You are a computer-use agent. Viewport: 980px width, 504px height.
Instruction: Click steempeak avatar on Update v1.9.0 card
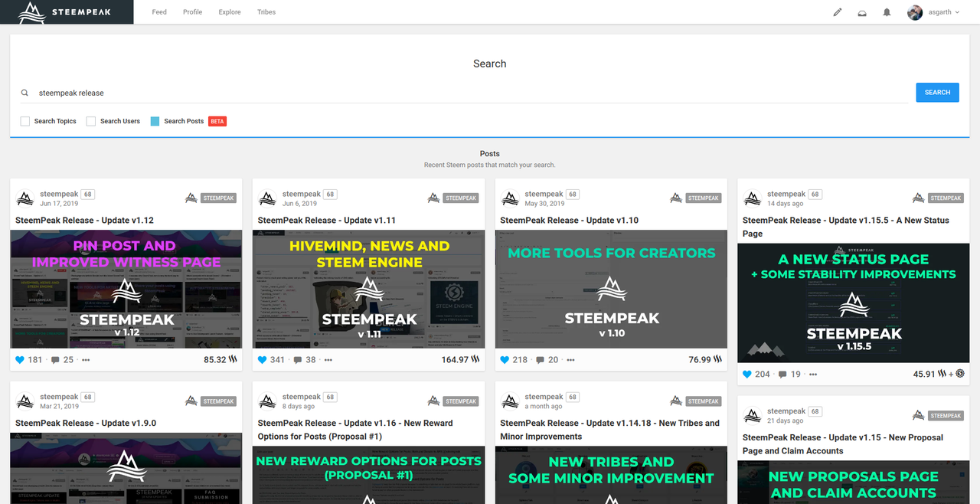click(25, 401)
